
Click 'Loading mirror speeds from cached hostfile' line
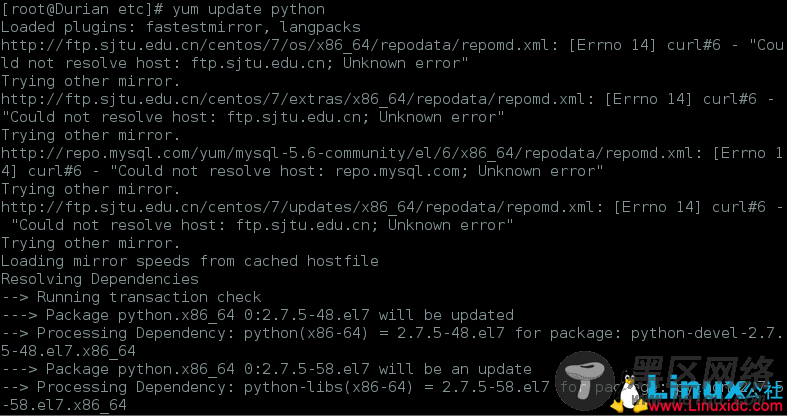(x=190, y=261)
